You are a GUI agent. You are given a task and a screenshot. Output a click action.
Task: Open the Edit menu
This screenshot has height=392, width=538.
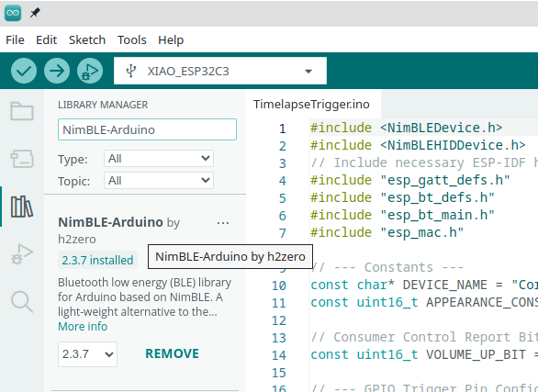coord(46,39)
